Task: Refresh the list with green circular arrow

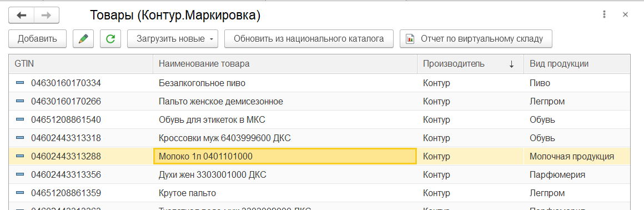Action: pyautogui.click(x=110, y=39)
